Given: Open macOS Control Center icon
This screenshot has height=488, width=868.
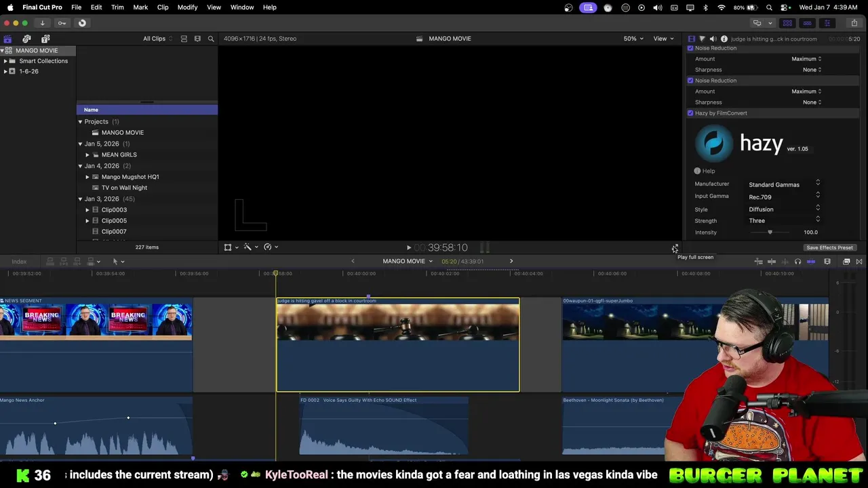Looking at the screenshot, I should pyautogui.click(x=785, y=7).
